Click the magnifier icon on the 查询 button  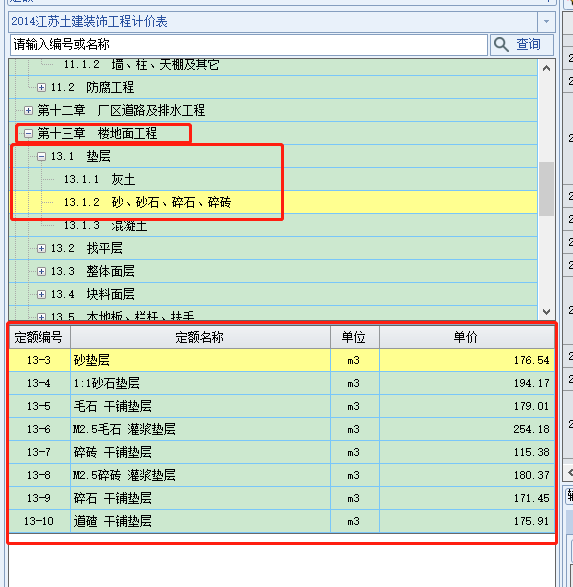pos(501,45)
